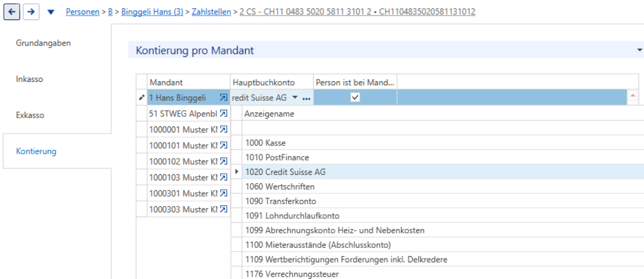Open the 2 CS - CH11 breadcrumb entry

click(x=358, y=12)
